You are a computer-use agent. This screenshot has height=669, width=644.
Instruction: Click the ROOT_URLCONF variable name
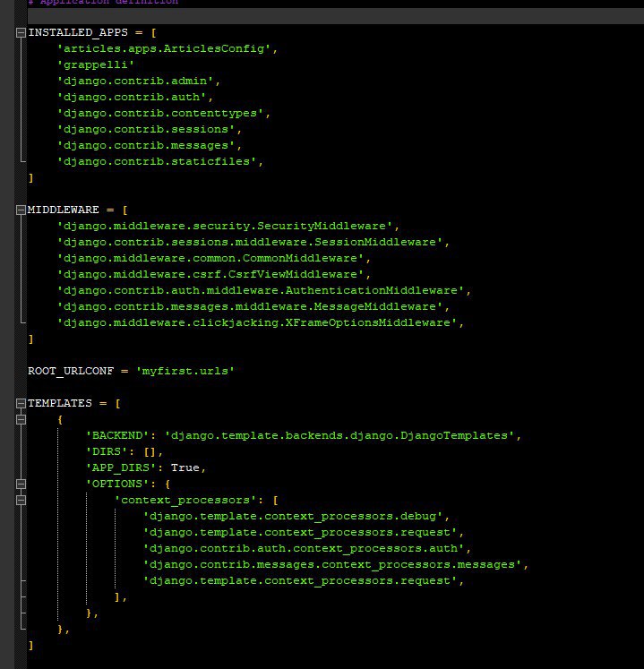coord(71,371)
